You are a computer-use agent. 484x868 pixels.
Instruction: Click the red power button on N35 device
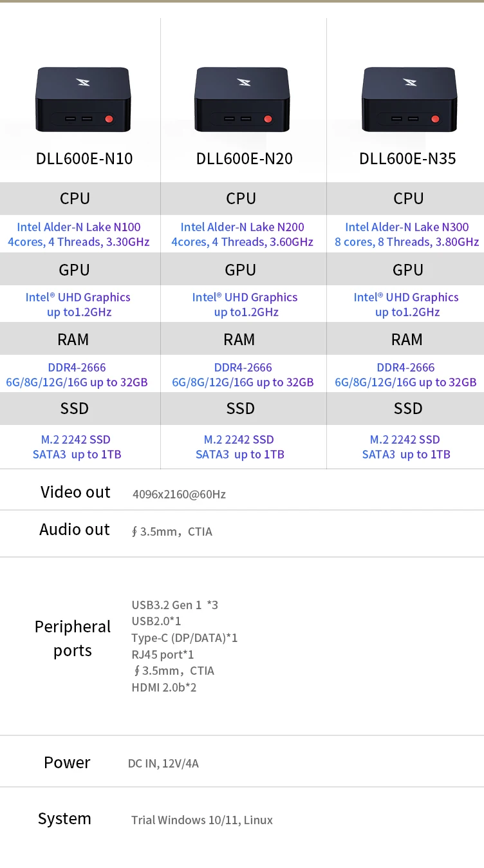click(x=435, y=119)
